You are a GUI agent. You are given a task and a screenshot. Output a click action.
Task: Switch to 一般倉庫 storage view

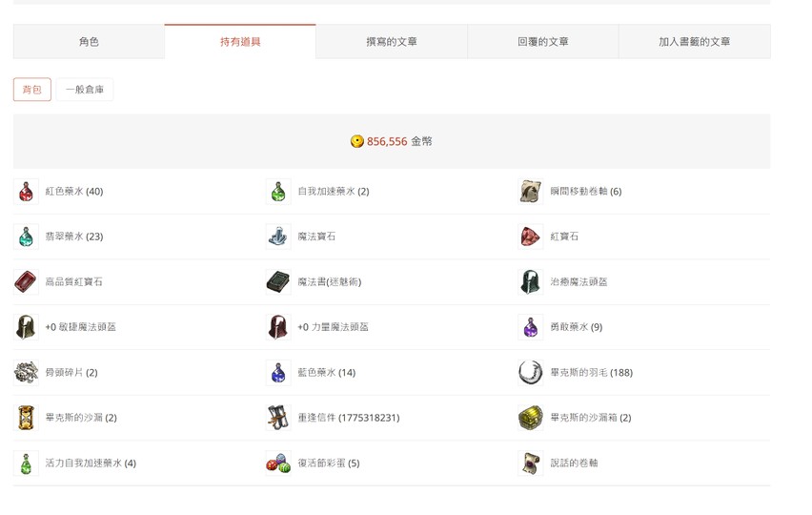pos(85,90)
